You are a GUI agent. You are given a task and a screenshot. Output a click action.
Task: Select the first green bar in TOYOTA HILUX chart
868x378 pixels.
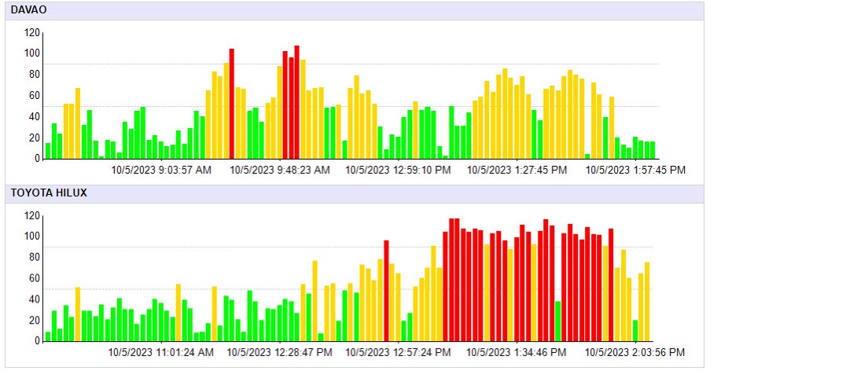pos(48,336)
